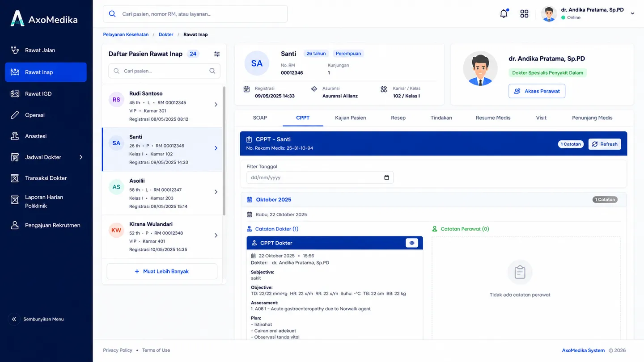Screen dimensions: 644x362
Task: Click the Refresh button
Action: click(605, 144)
